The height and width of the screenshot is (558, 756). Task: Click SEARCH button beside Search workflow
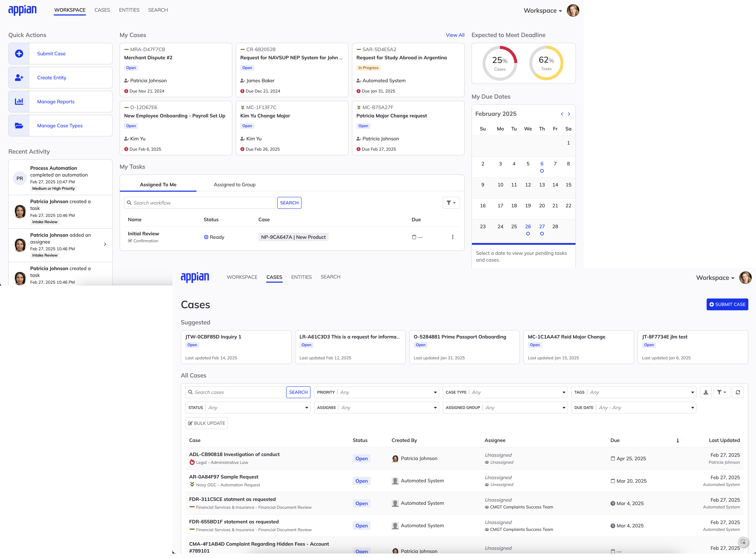coord(289,203)
